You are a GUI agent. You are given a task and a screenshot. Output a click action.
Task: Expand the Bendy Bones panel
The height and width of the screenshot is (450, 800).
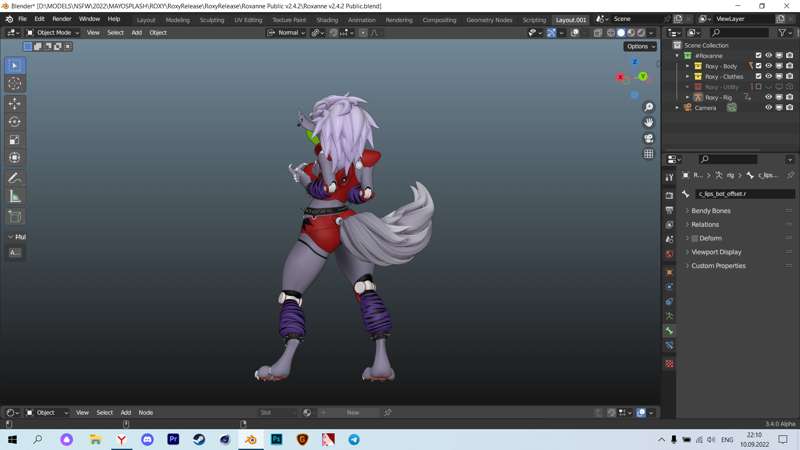(711, 211)
